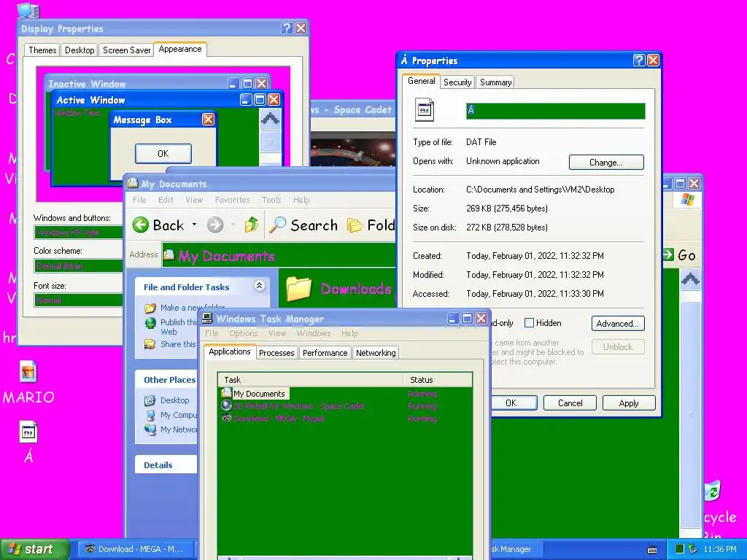Open the Themes tab in Display Properties
Screen dimensions: 747x560
[x=42, y=50]
